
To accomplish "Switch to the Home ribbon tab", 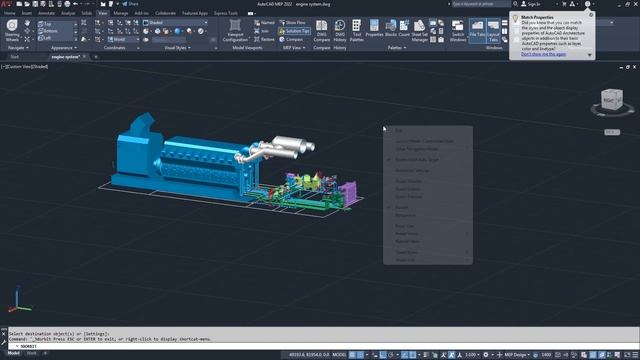I will point(10,13).
